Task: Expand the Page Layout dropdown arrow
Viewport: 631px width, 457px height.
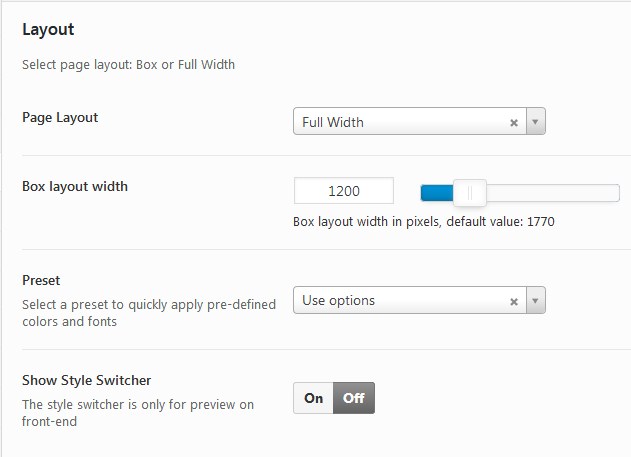Action: coord(536,121)
